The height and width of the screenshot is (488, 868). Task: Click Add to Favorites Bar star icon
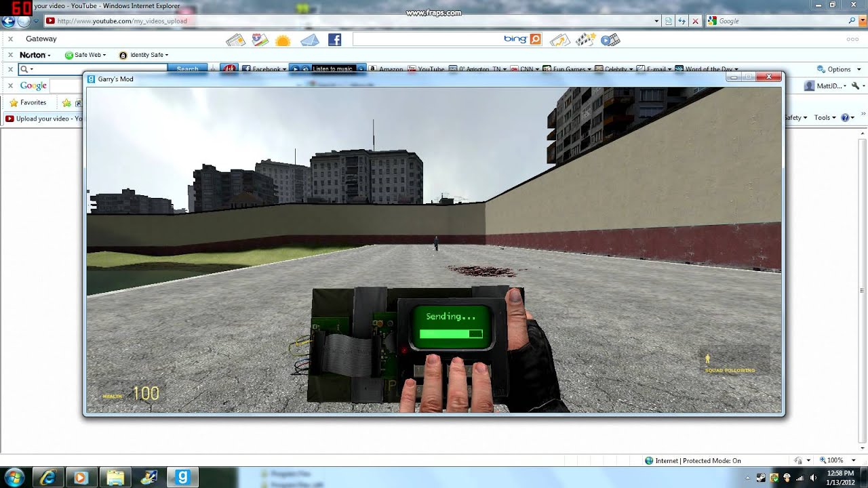tap(66, 103)
